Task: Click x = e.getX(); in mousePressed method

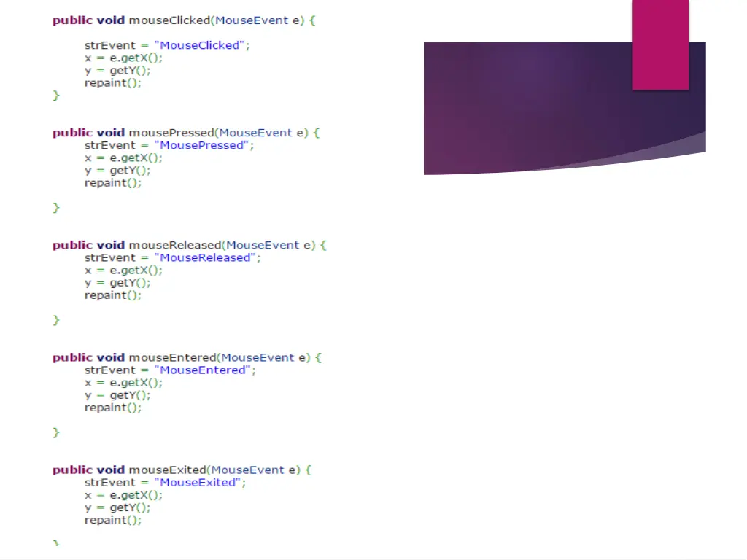Action: coord(123,158)
